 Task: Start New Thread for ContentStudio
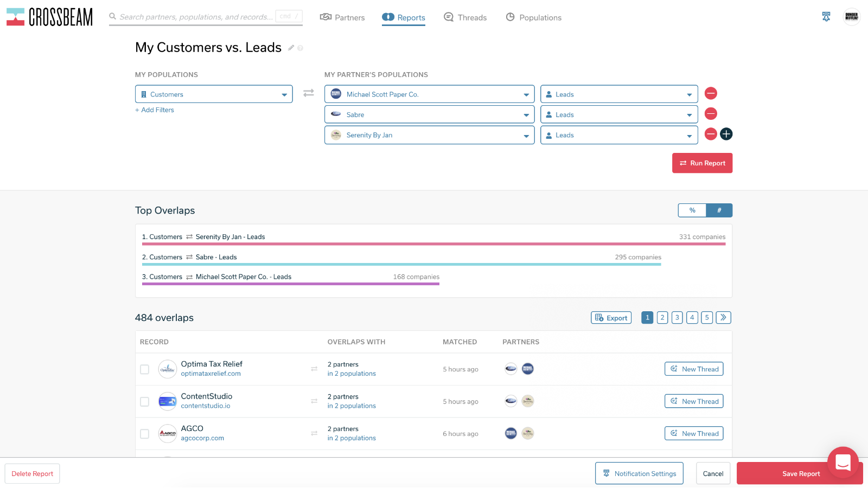pyautogui.click(x=694, y=401)
